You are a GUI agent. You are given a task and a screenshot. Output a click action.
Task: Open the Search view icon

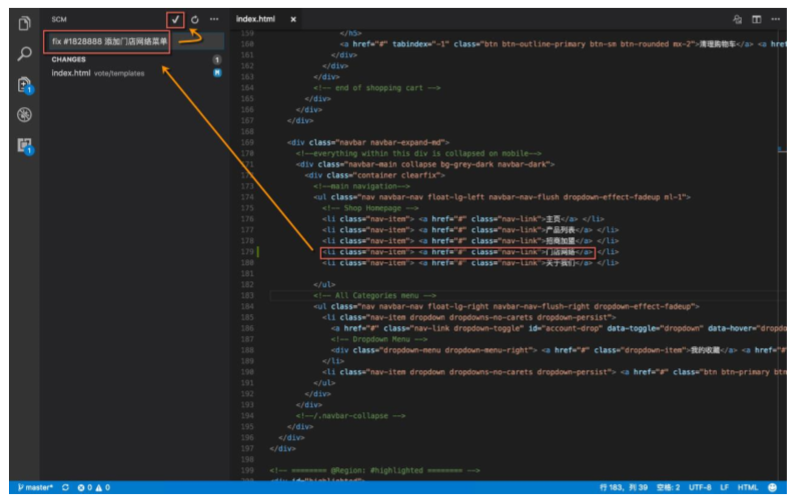click(24, 53)
